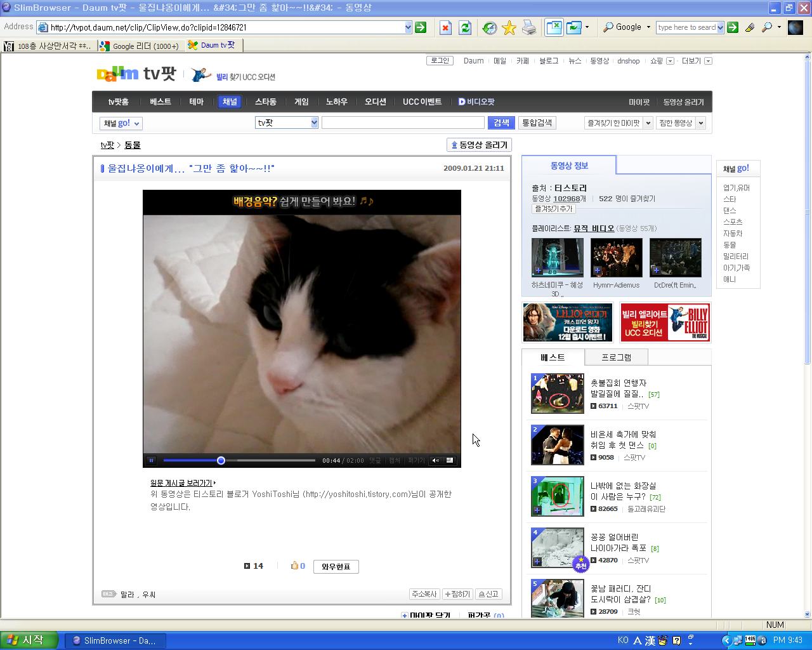Click the 동영상 올리기 upload button above video
Screen dimensions: 812x650
(479, 145)
